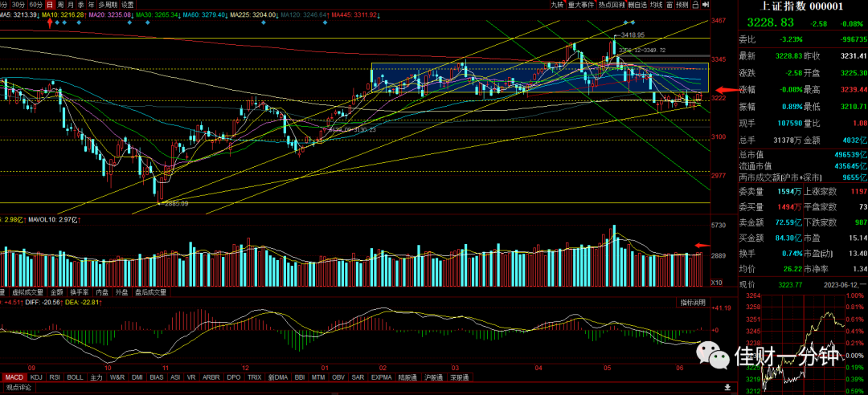Select the RSI indicator tab
The width and height of the screenshot is (868, 395).
coord(55,377)
